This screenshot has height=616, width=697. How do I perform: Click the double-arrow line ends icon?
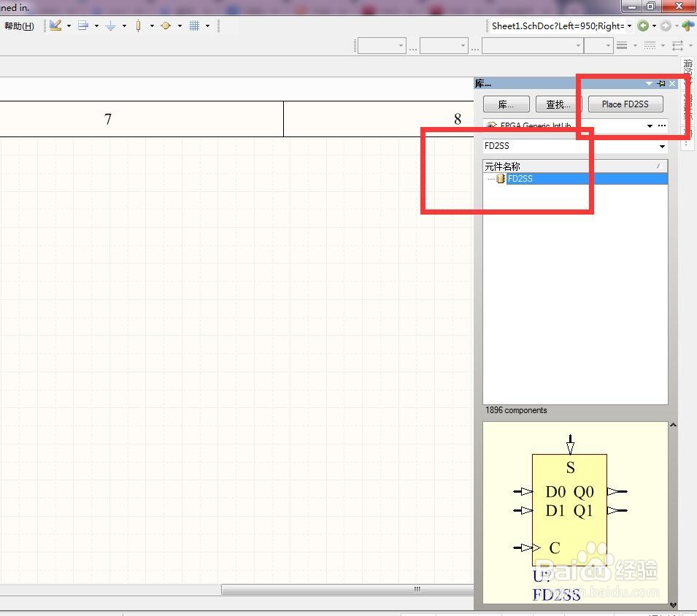[677, 45]
